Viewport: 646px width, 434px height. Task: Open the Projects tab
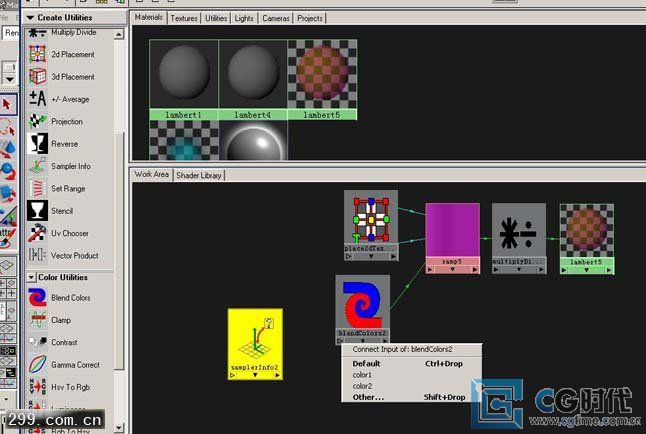point(310,18)
